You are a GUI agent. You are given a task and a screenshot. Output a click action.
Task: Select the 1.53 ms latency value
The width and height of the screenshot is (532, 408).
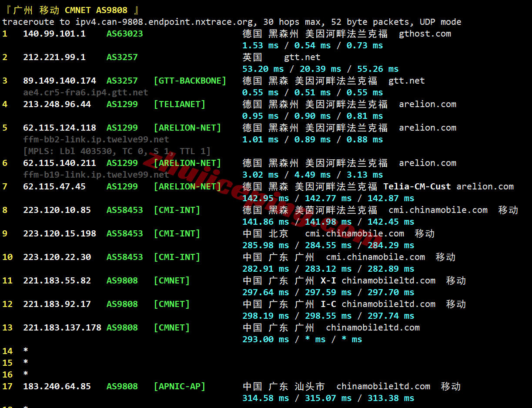coord(261,45)
